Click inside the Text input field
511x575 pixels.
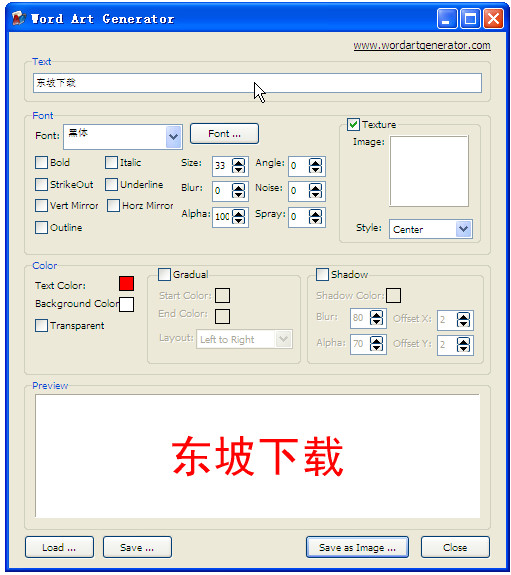click(257, 83)
